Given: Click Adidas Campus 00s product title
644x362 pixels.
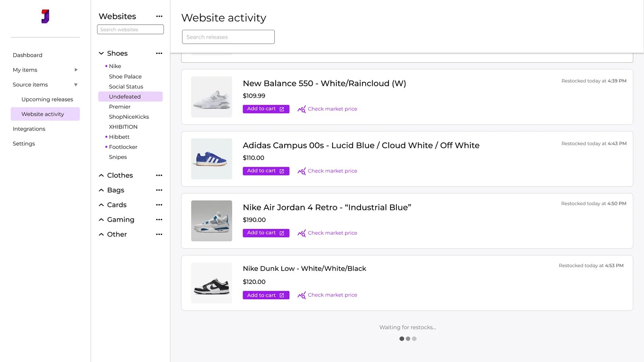Looking at the screenshot, I should (361, 145).
